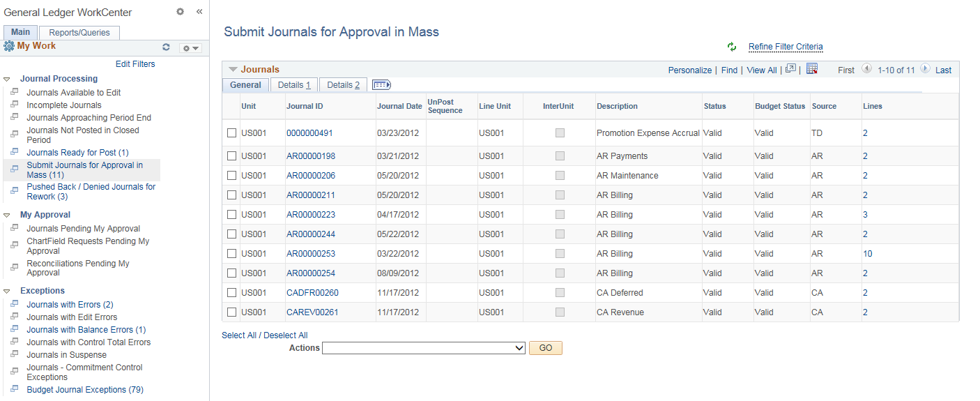
Task: Select the General grid tab
Action: [245, 85]
